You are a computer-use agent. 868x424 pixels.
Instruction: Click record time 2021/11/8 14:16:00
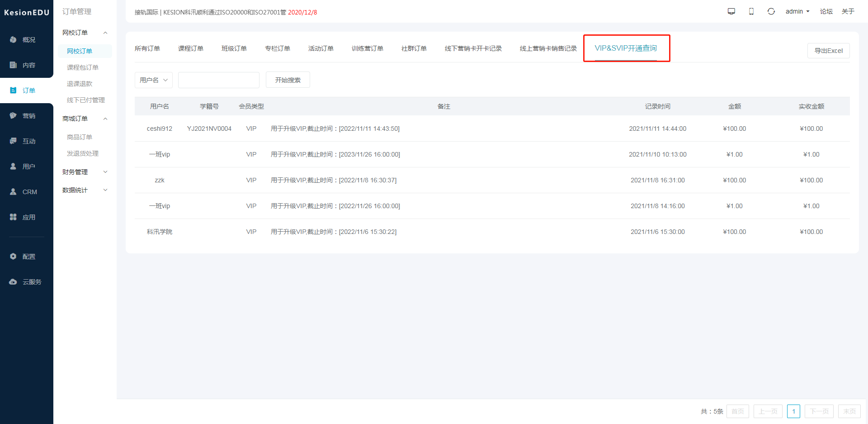(658, 206)
